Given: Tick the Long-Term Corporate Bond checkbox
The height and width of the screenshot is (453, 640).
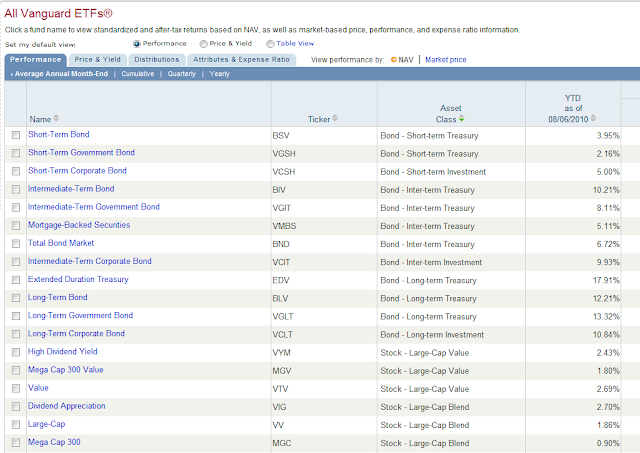Looking at the screenshot, I should (x=16, y=334).
